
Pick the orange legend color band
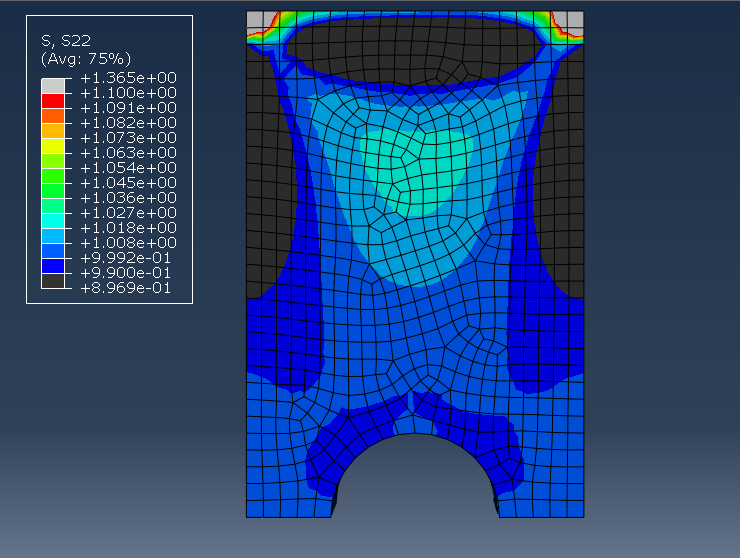point(52,115)
